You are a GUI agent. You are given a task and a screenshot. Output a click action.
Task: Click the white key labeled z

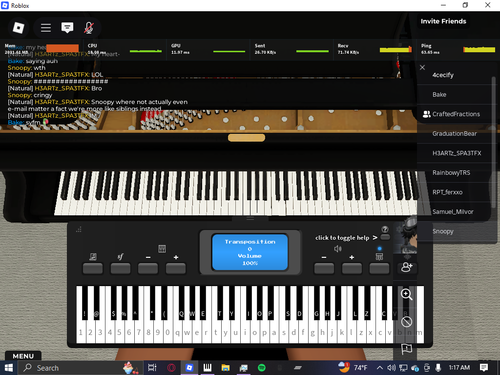(x=361, y=332)
